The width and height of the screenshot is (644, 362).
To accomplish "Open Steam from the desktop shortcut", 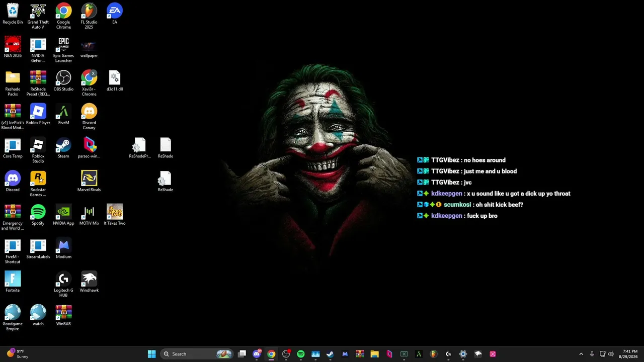I will pyautogui.click(x=63, y=148).
